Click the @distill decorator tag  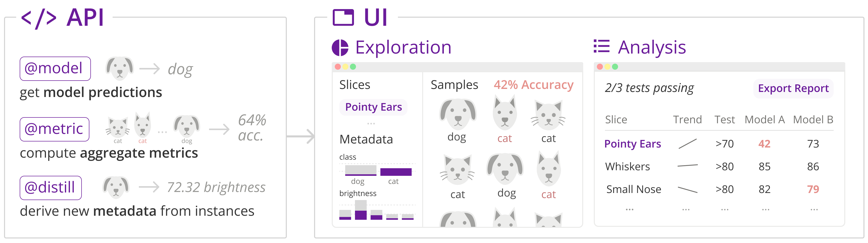coord(50,188)
